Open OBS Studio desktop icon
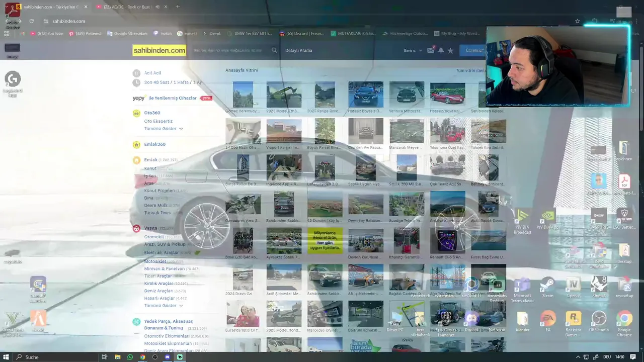 coord(599,322)
